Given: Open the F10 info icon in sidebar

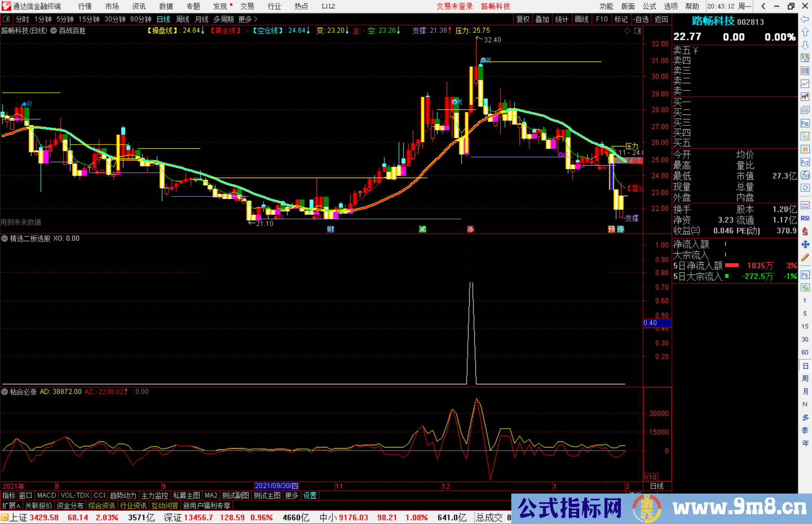Looking at the screenshot, I should click(805, 123).
